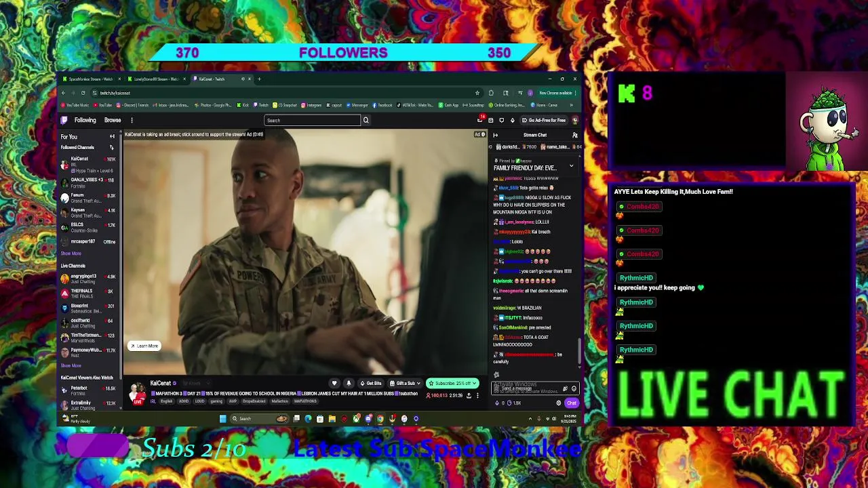Open Kaysan channel in sidebar
The width and height of the screenshot is (868, 488).
coord(88,213)
